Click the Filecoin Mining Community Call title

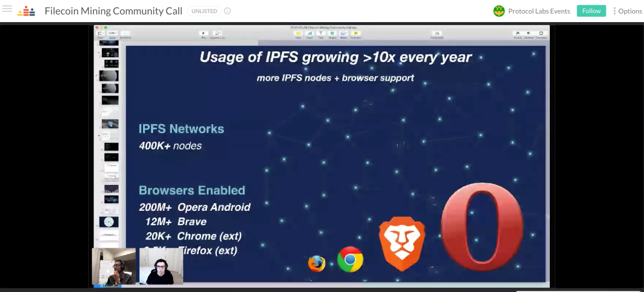pyautogui.click(x=113, y=11)
